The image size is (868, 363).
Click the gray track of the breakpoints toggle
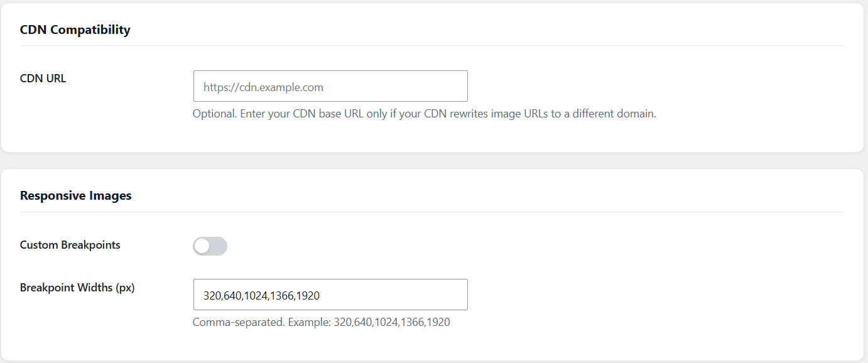point(219,246)
